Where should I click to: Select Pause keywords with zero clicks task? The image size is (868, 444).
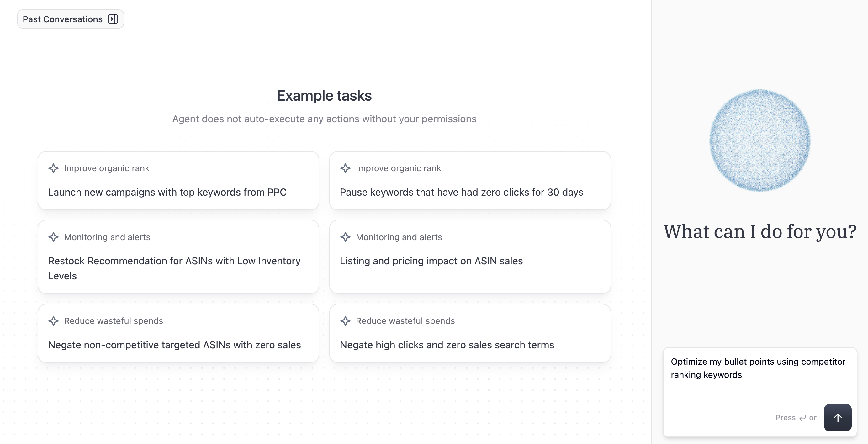(x=470, y=181)
